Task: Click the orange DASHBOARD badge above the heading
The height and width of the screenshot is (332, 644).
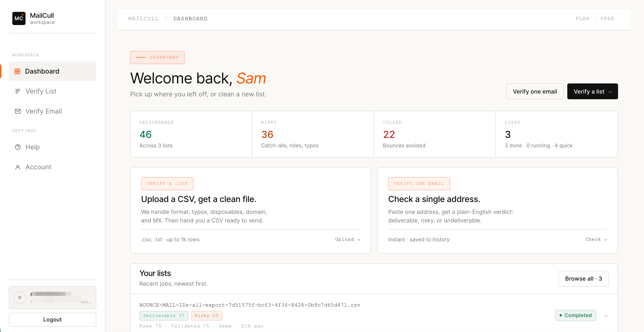Action: click(x=157, y=58)
